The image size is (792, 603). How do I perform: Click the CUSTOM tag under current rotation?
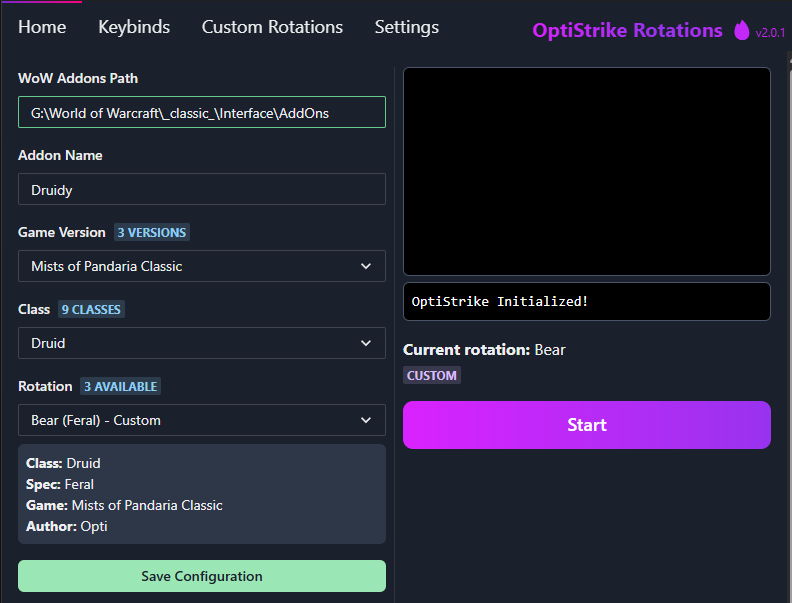coord(432,375)
